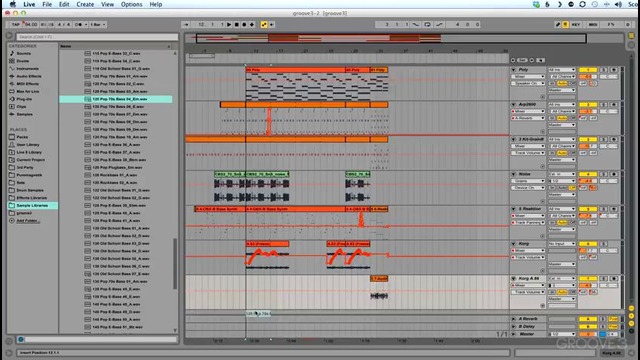Select the Instruments category
This screenshot has height=360, width=640.
[x=27, y=69]
